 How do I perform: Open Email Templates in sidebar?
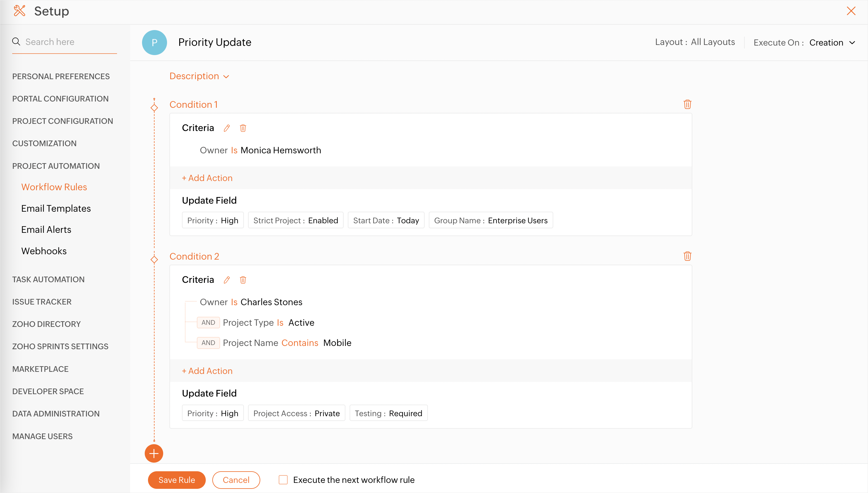[56, 208]
